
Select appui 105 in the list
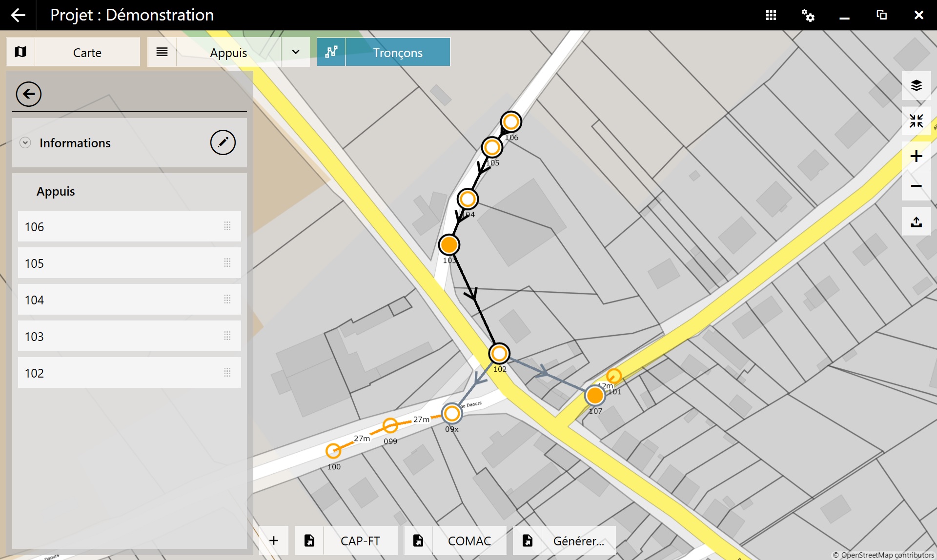129,263
